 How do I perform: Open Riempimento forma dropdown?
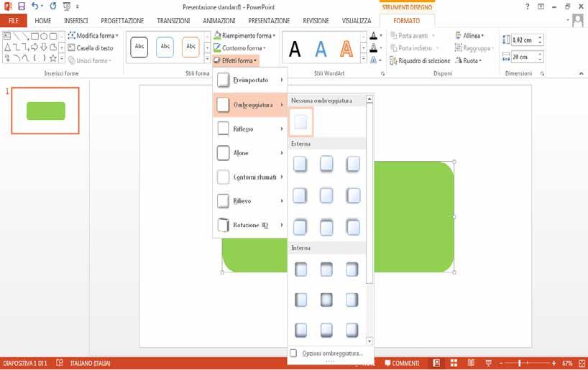(x=244, y=36)
